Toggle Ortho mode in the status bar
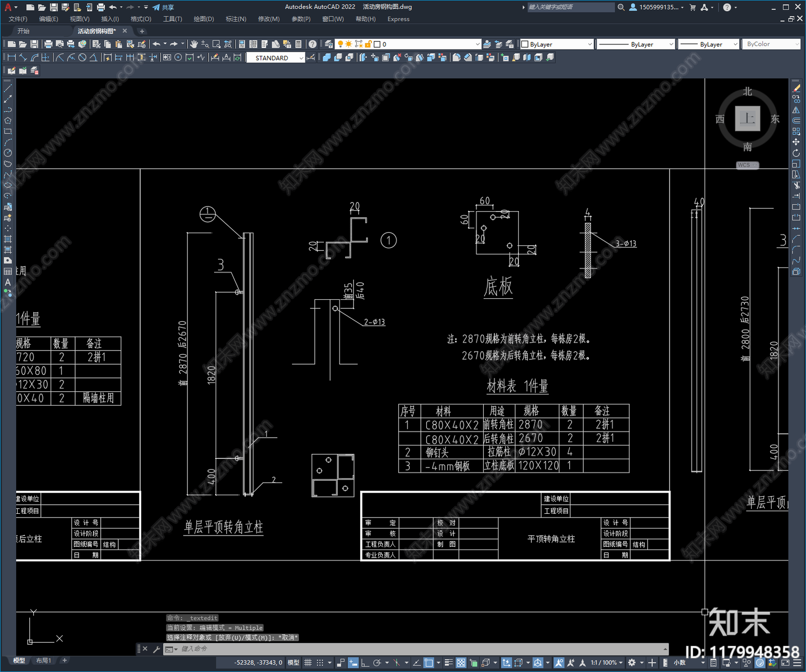The image size is (806, 672). pos(365,662)
